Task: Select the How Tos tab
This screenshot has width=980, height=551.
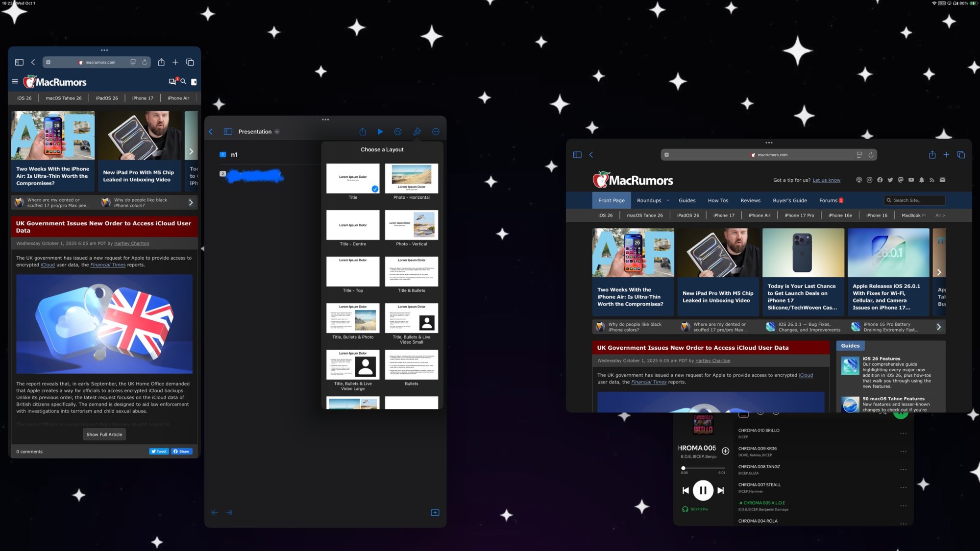Action: coord(718,200)
